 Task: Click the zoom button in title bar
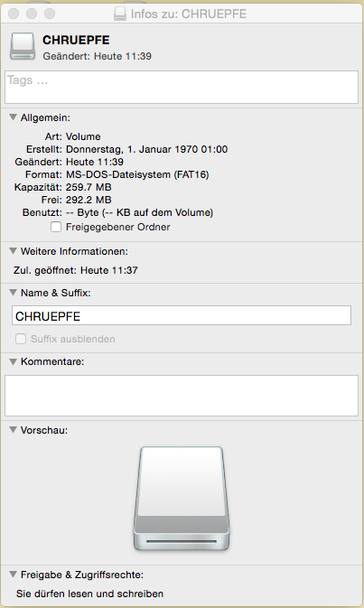[50, 14]
